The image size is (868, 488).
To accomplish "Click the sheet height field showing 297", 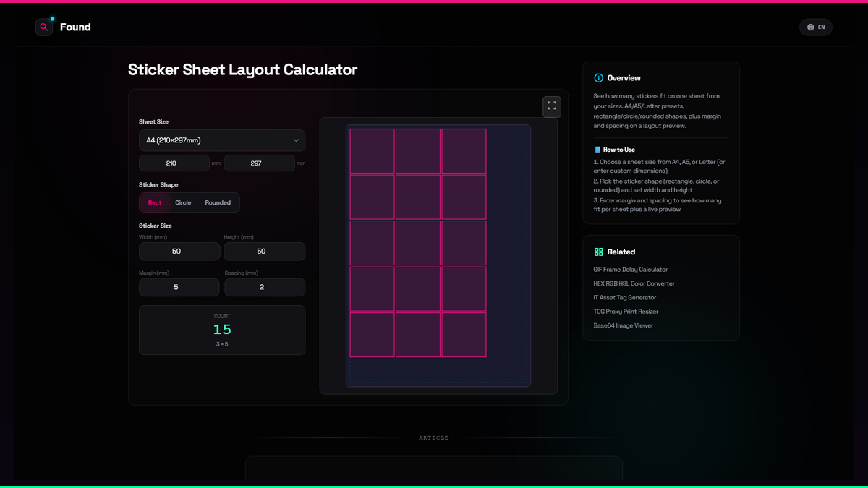I will pyautogui.click(x=259, y=163).
